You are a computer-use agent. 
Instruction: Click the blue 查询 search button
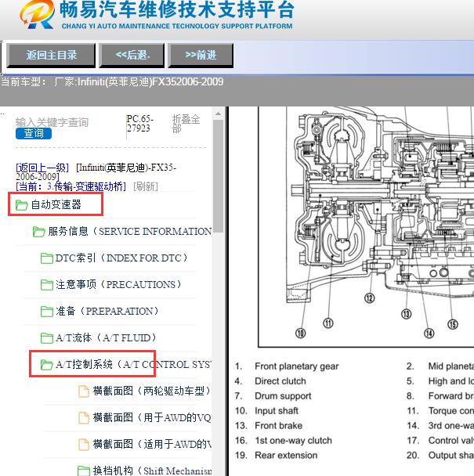tap(34, 133)
